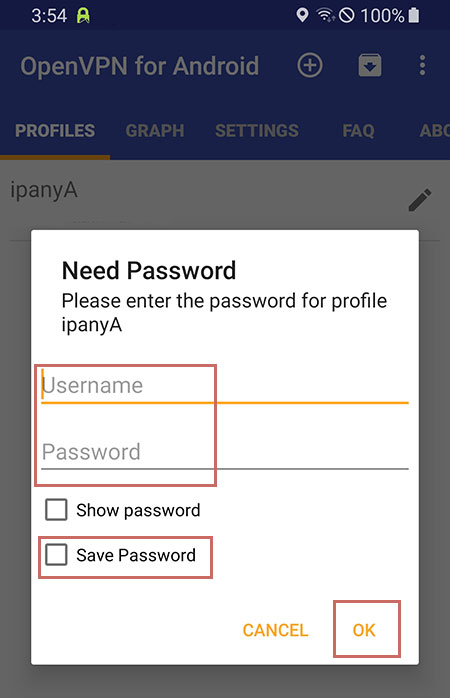
Task: Enable the Show password checkbox
Action: coord(56,510)
